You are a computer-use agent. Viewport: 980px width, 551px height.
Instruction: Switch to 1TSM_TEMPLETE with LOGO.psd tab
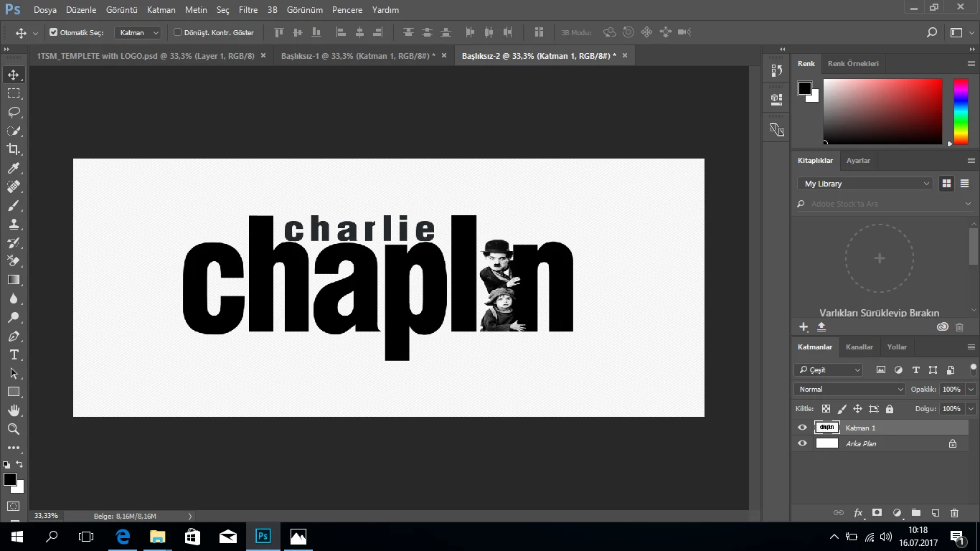[146, 56]
